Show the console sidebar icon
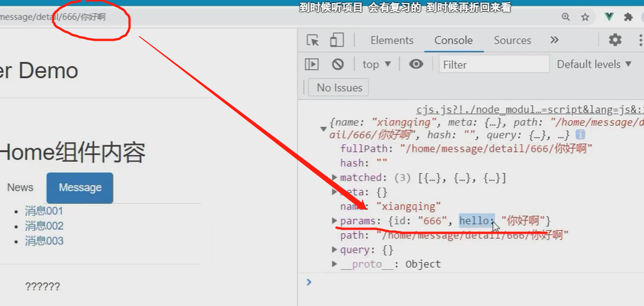 (x=312, y=64)
